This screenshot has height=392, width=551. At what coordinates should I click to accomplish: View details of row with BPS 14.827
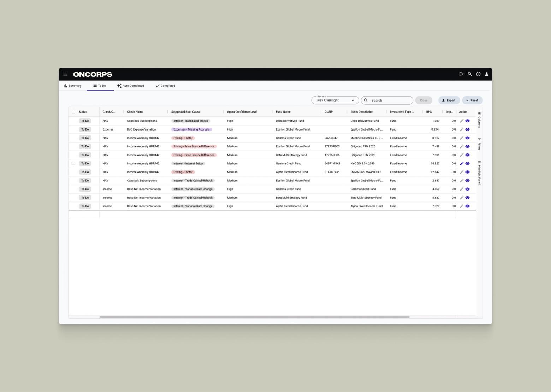point(467,164)
